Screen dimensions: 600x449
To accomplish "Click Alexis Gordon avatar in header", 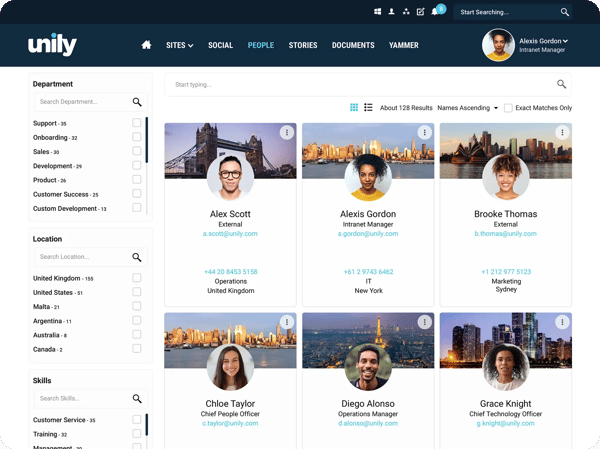I will [498, 45].
